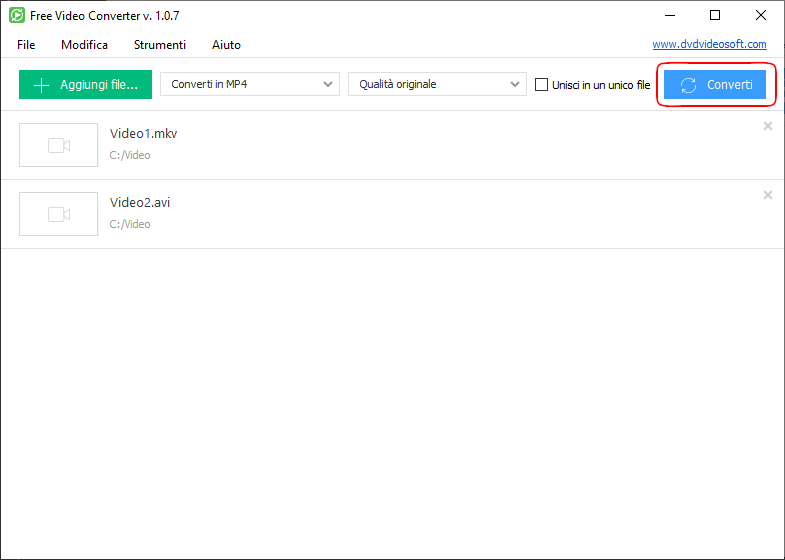Click the Free Video Converter app icon
Screen dimensions: 785x560
(17, 16)
